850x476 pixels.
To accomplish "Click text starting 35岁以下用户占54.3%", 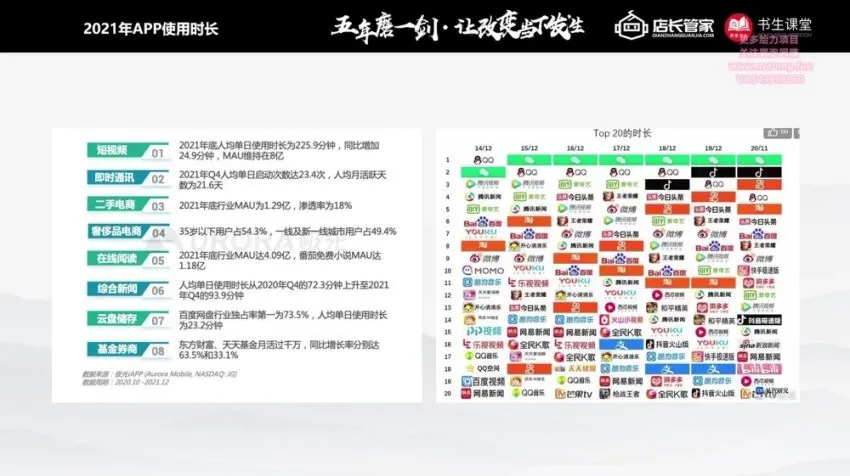I will 287,231.
